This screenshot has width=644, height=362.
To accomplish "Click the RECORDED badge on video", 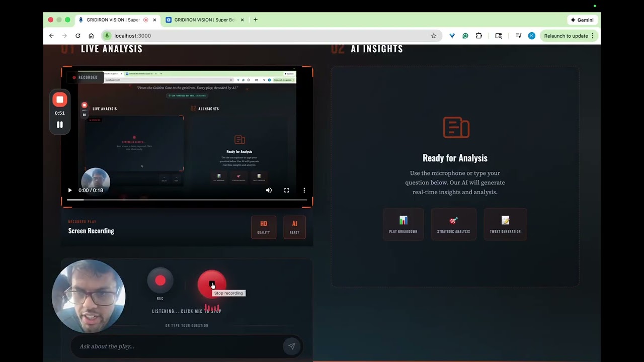I will (85, 77).
